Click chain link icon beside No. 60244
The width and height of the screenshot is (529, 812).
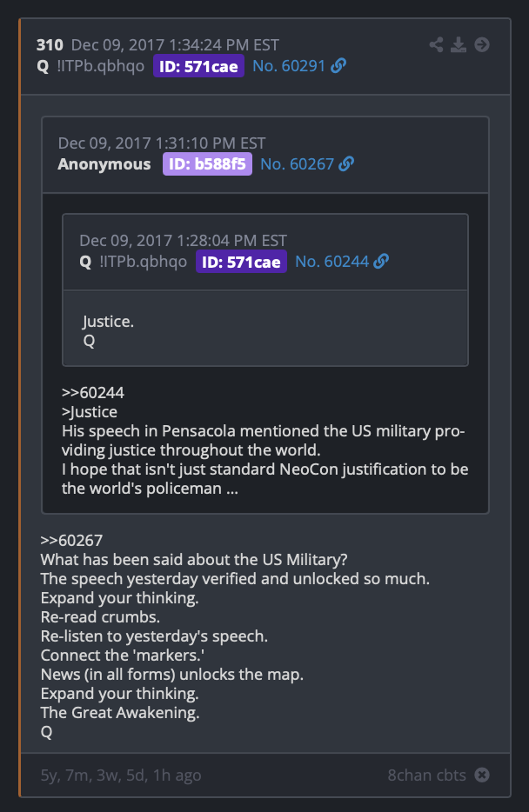[x=381, y=261]
